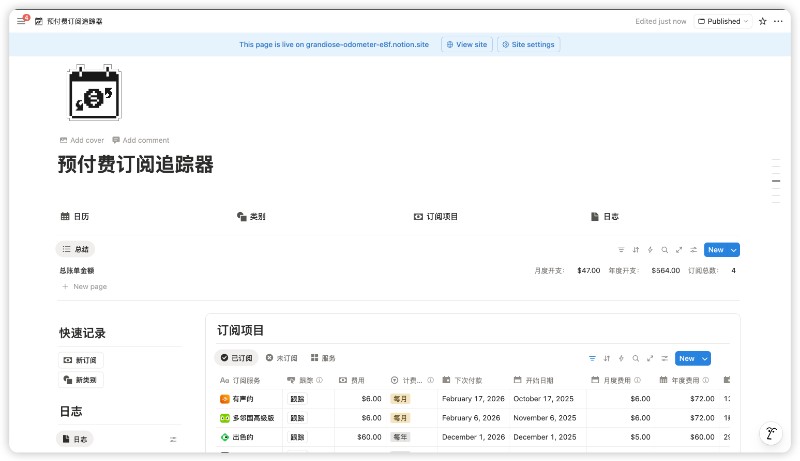Open the 年度费用 column header menu
Screen dimensions: 800x461
680,380
